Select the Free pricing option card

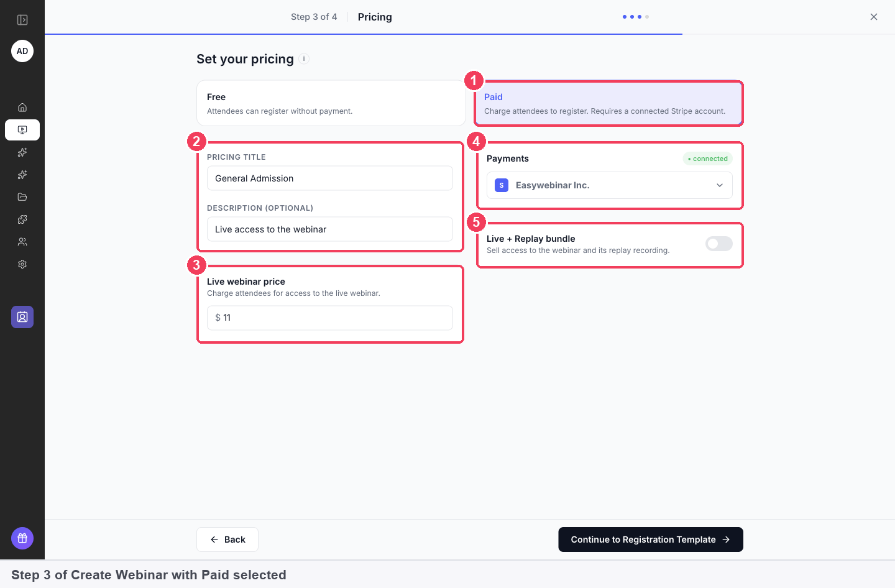[331, 103]
